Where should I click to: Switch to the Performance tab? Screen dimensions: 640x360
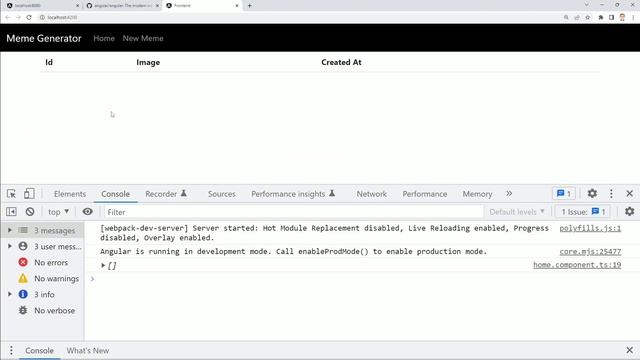(x=424, y=194)
